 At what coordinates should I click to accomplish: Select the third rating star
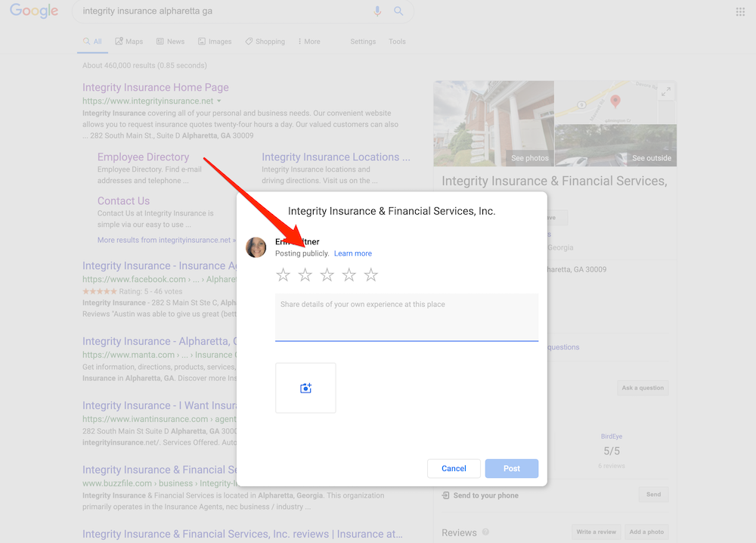(x=327, y=275)
